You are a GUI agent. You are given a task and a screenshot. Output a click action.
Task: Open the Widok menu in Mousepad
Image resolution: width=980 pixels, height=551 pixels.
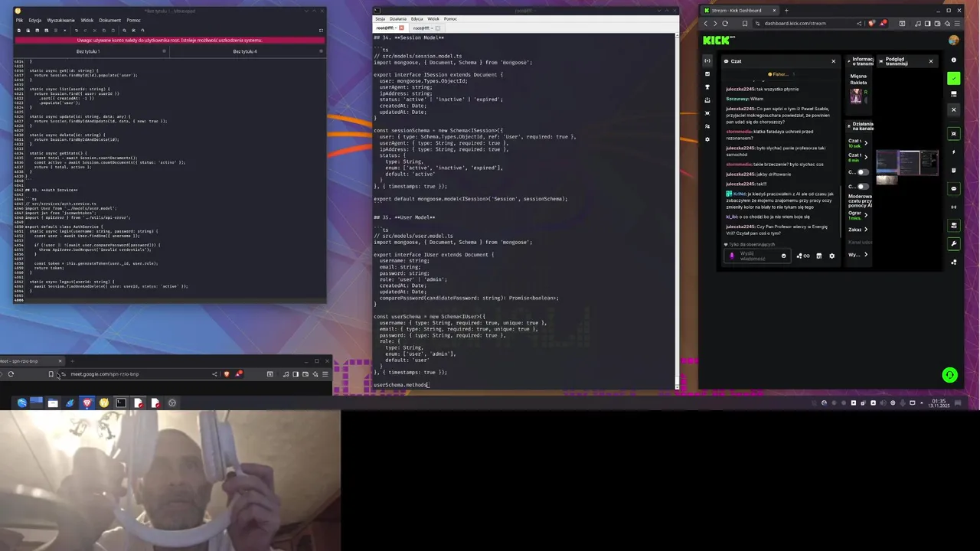(x=87, y=20)
